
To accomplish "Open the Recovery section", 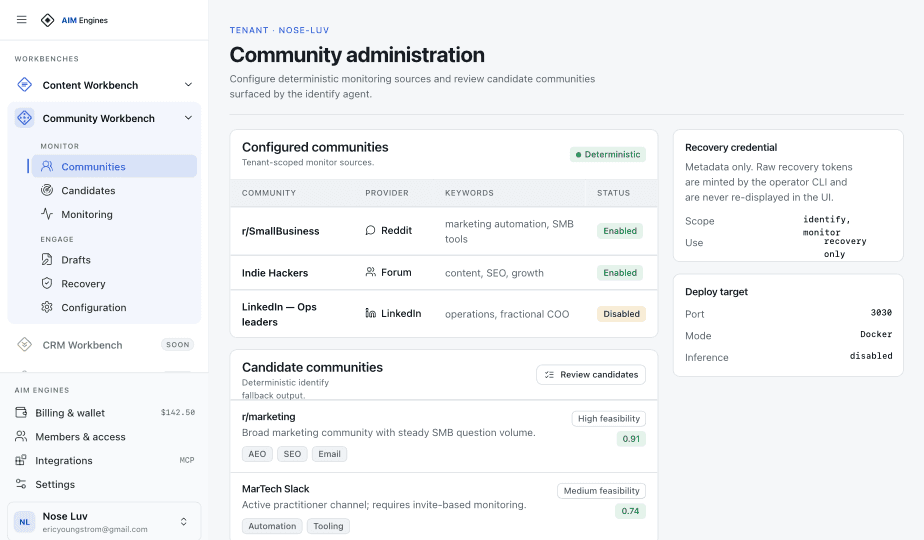I will point(114,284).
